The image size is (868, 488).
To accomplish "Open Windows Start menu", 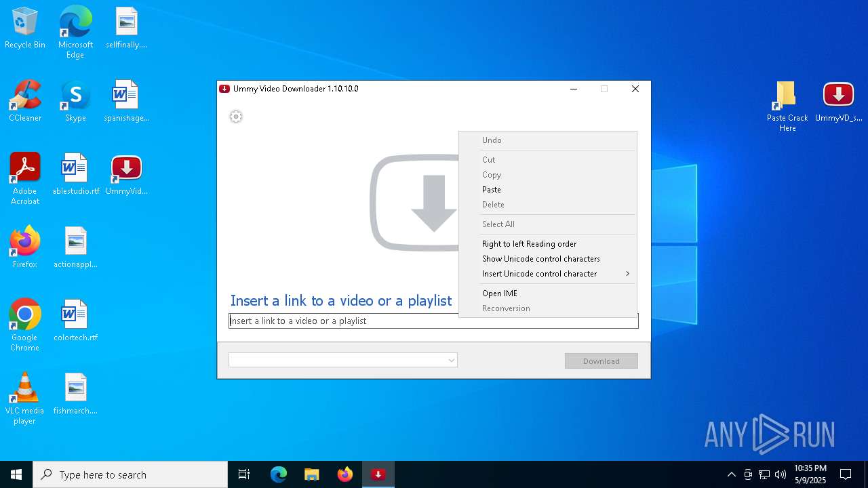I will [x=16, y=474].
